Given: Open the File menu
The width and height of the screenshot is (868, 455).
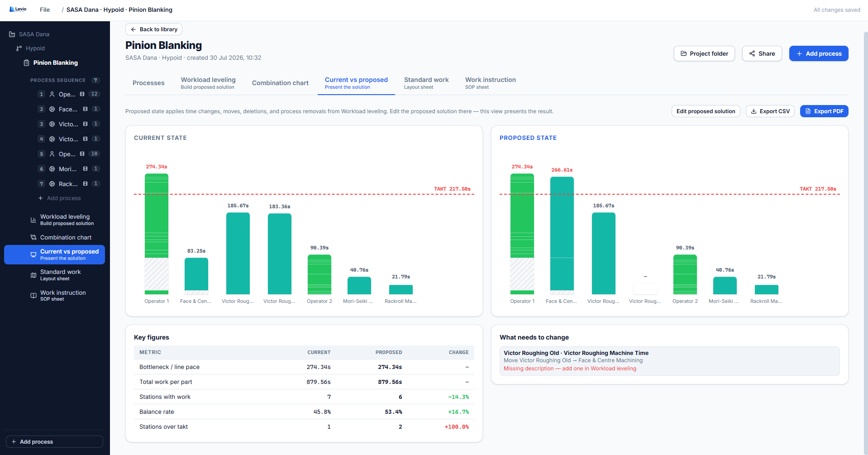Looking at the screenshot, I should 45,10.
